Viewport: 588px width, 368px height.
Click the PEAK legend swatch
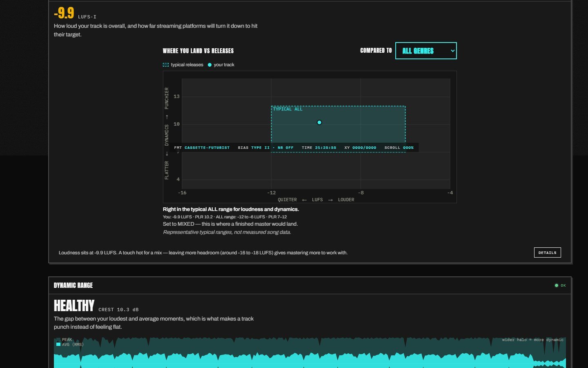[58, 340]
